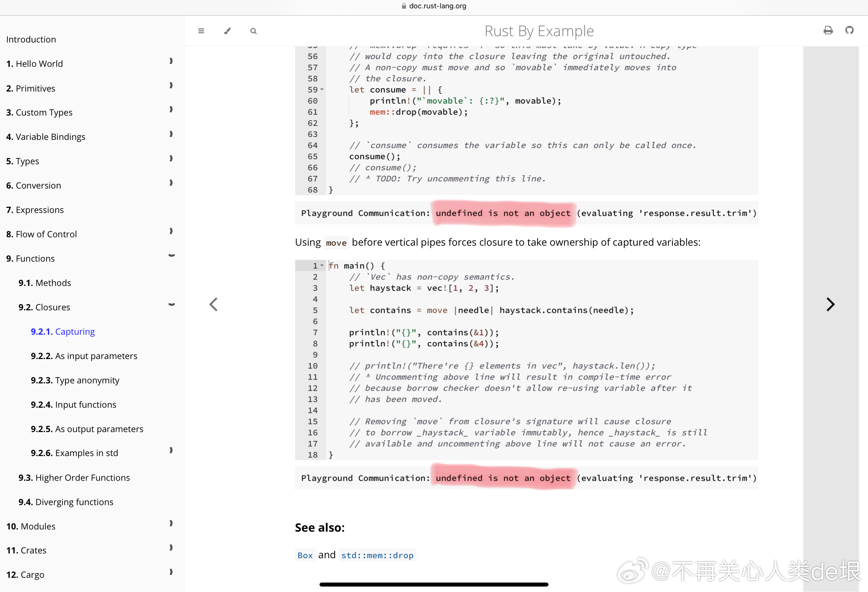The height and width of the screenshot is (592, 868).
Task: Collapse the Closures subsection
Action: click(172, 305)
